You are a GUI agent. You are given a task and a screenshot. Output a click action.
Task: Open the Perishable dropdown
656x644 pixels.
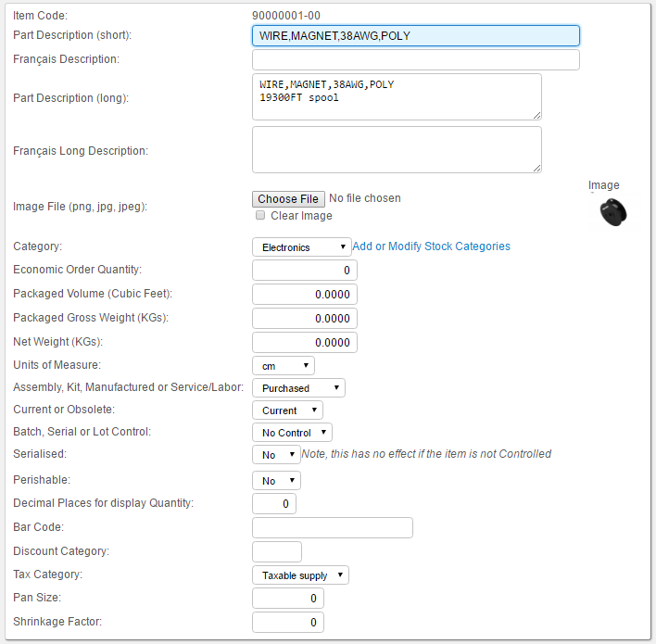(276, 480)
